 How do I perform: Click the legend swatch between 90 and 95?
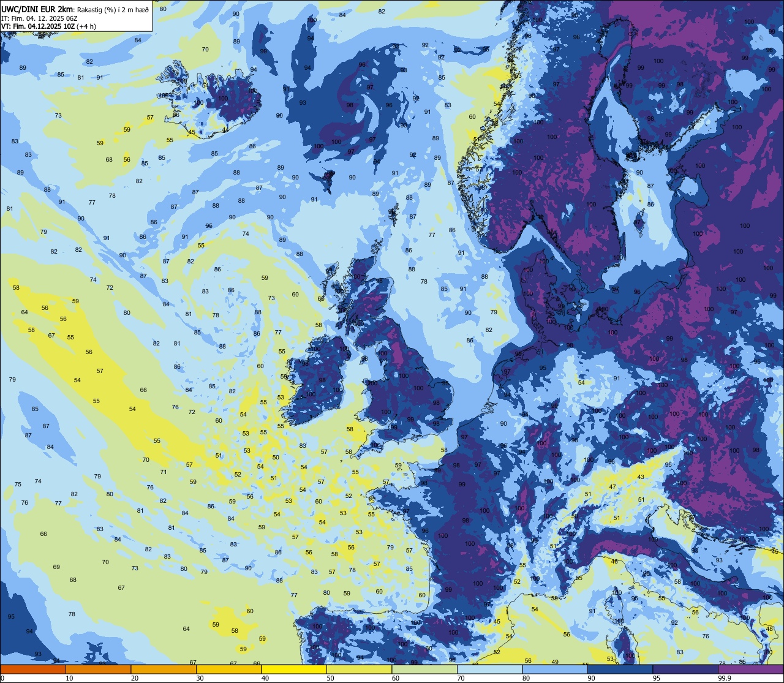point(620,669)
